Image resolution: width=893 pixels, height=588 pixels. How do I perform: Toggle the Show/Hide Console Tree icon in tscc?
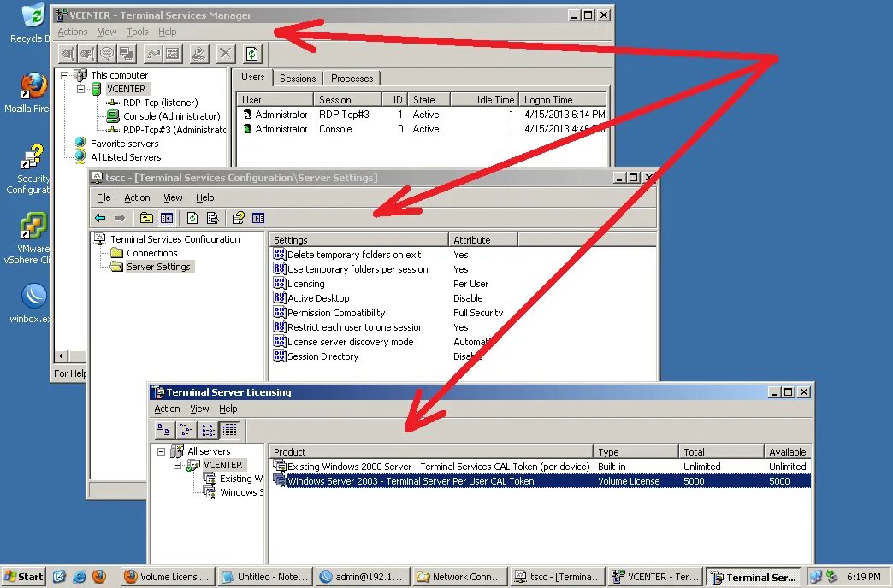pos(166,217)
